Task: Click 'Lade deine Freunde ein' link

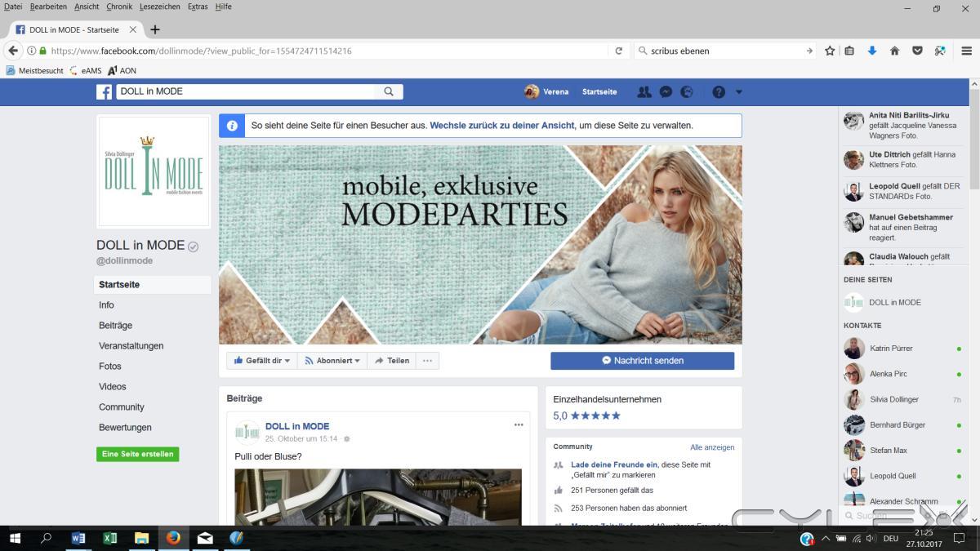Action: (x=614, y=464)
